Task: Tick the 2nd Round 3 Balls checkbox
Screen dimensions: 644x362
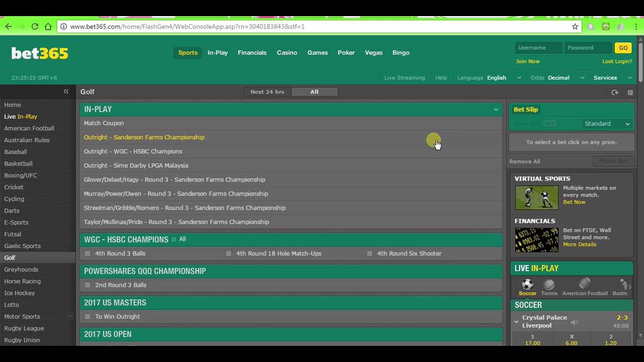Action: 88,285
